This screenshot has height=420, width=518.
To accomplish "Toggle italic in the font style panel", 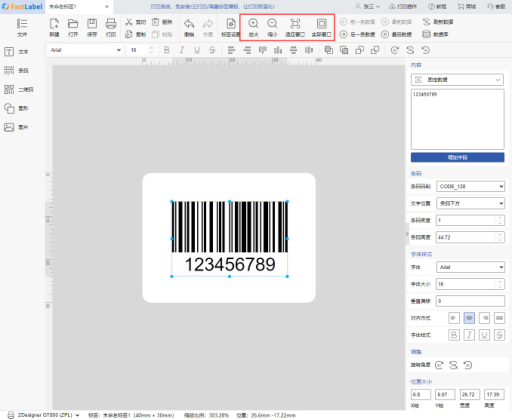I will tap(469, 335).
